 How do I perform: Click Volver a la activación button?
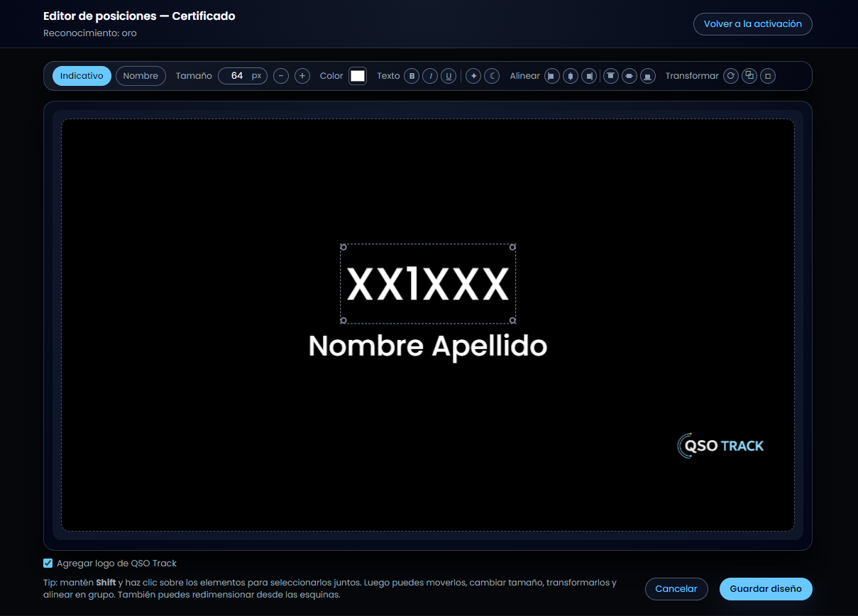click(753, 24)
